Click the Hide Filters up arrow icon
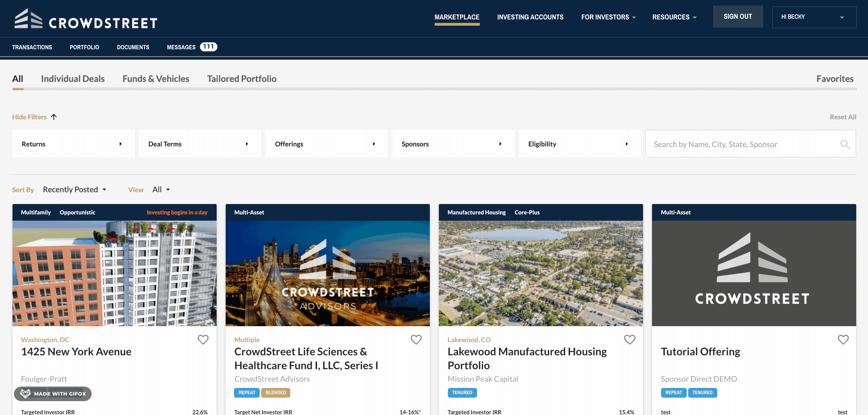Screen dimensions: 868x415 point(54,117)
